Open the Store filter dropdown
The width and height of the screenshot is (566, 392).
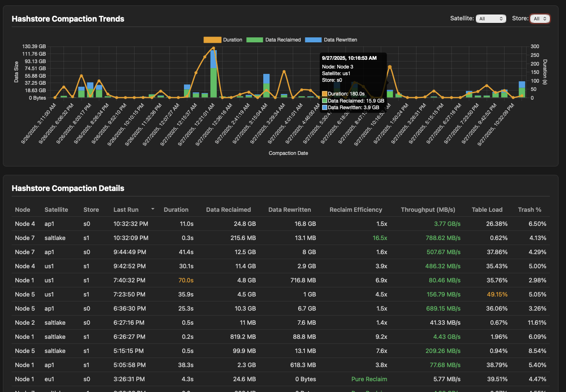click(x=540, y=19)
